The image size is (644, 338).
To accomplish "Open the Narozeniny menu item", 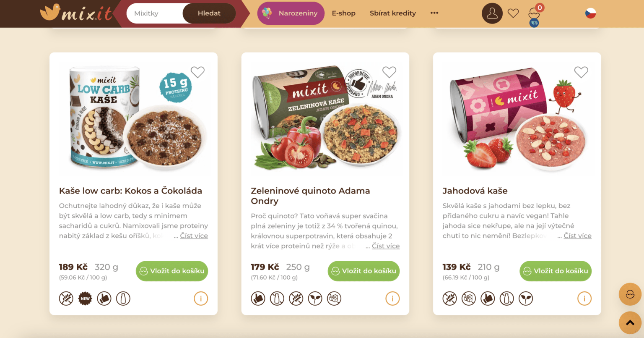I will pyautogui.click(x=291, y=13).
